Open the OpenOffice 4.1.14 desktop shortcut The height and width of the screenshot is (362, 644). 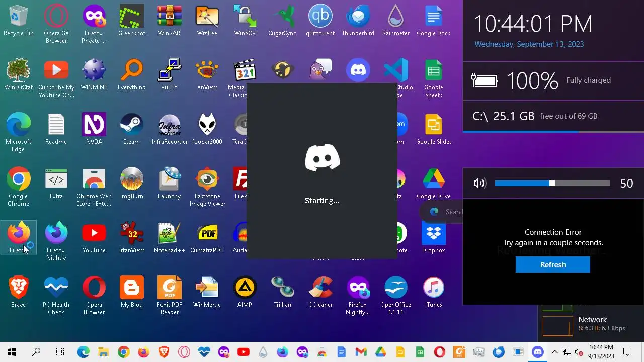pyautogui.click(x=395, y=296)
